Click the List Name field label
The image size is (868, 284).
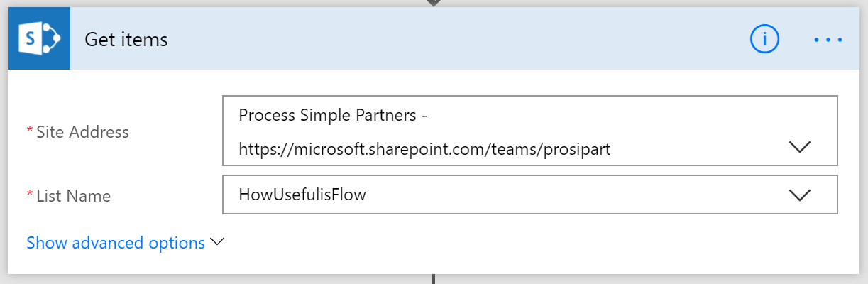click(73, 195)
